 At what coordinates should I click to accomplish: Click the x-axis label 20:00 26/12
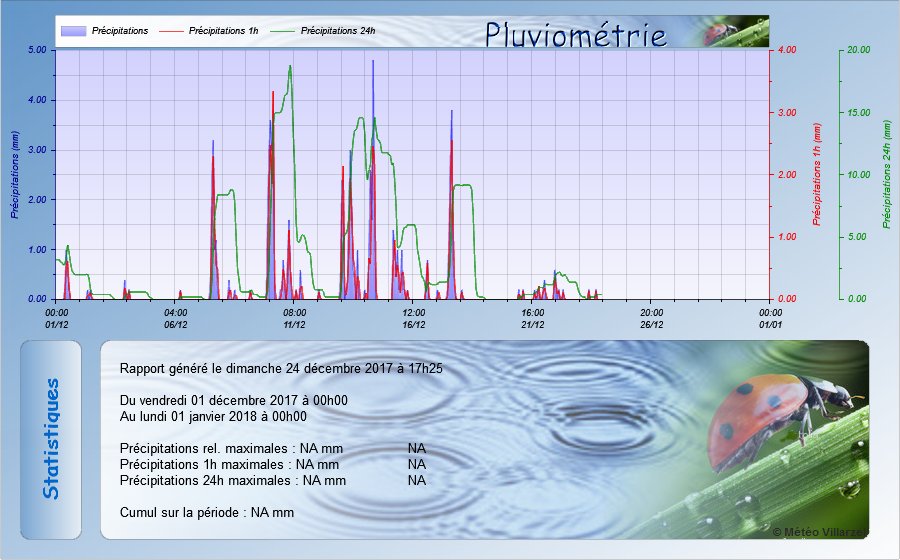(x=651, y=318)
